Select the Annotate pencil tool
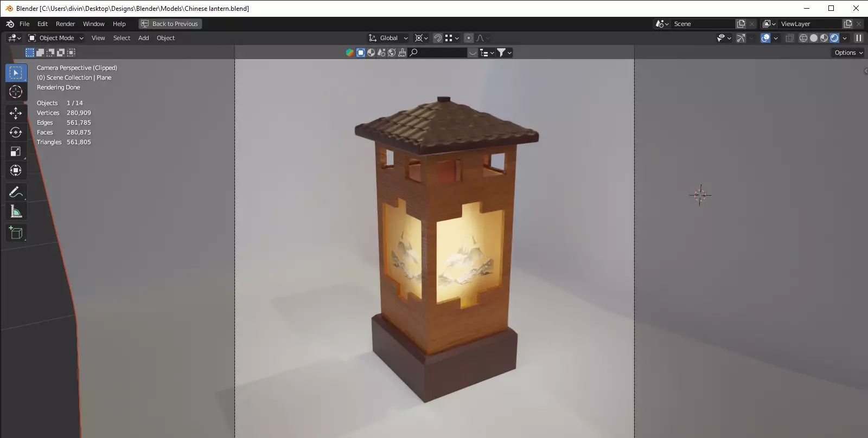This screenshot has height=438, width=868. [16, 192]
